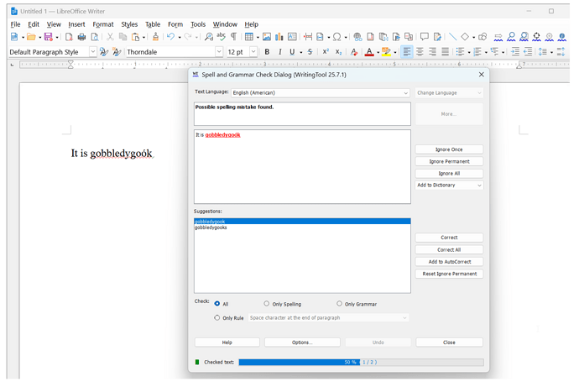
Task: Click the Copy icon
Action: [123, 37]
